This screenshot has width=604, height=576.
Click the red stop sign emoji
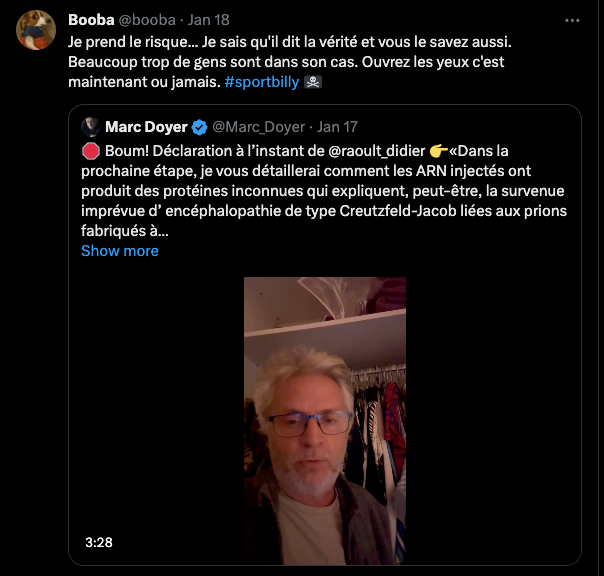(91, 151)
